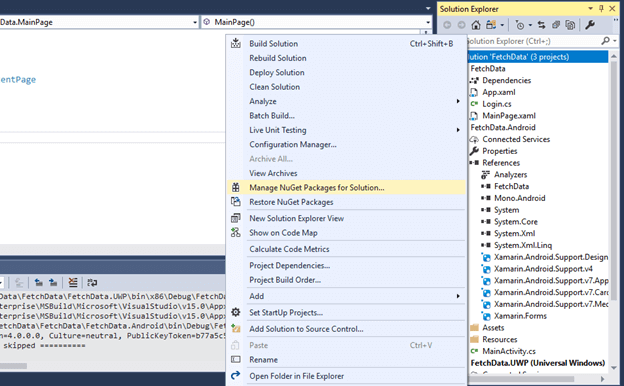Image resolution: width=624 pixels, height=386 pixels.
Task: Click the Rename icon in context menu
Action: (x=236, y=359)
